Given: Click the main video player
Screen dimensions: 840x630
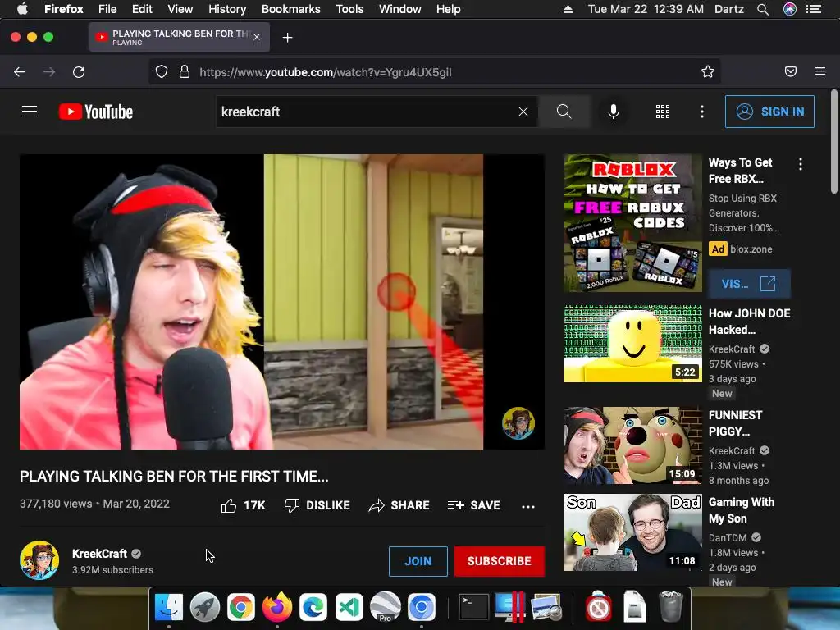Looking at the screenshot, I should 282,302.
